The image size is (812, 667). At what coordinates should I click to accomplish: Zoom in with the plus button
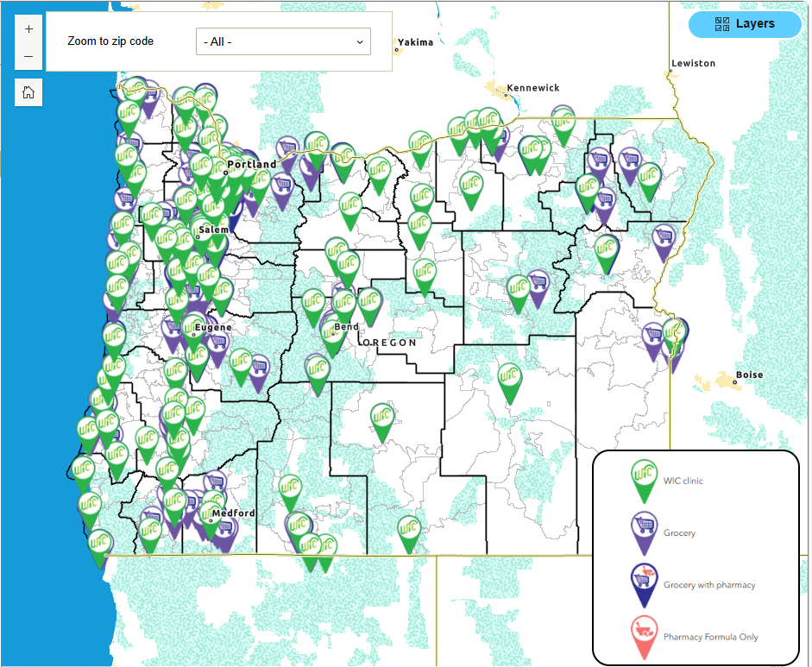(28, 29)
